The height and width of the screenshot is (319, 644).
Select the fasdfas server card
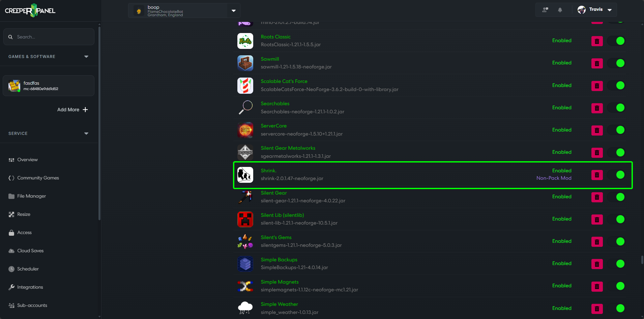(x=49, y=86)
